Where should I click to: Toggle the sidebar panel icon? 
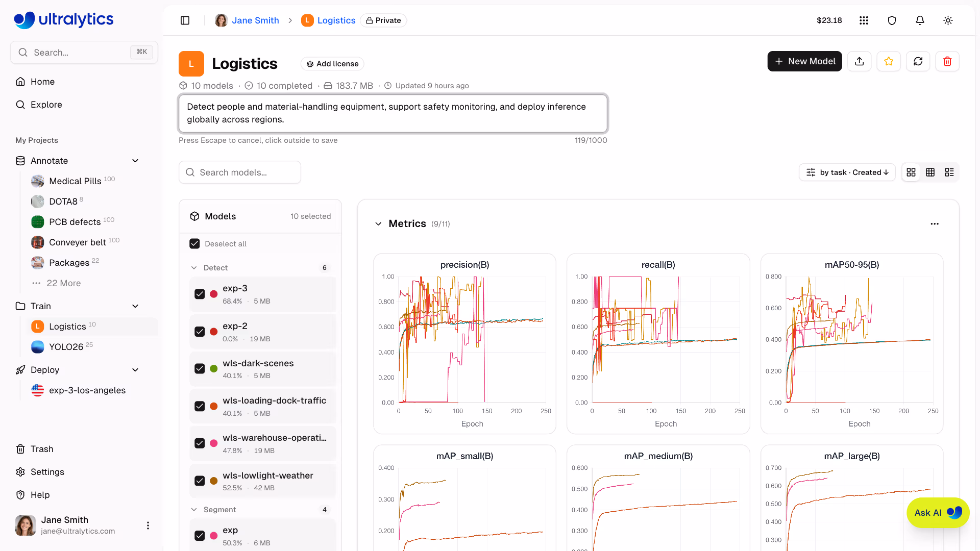(x=185, y=20)
